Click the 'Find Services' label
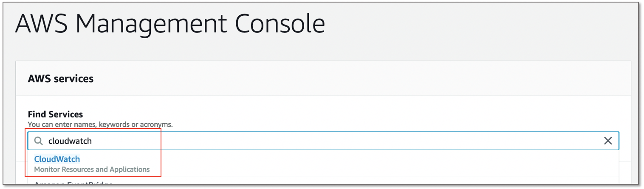Viewport: 644px width, 189px height. (x=55, y=114)
